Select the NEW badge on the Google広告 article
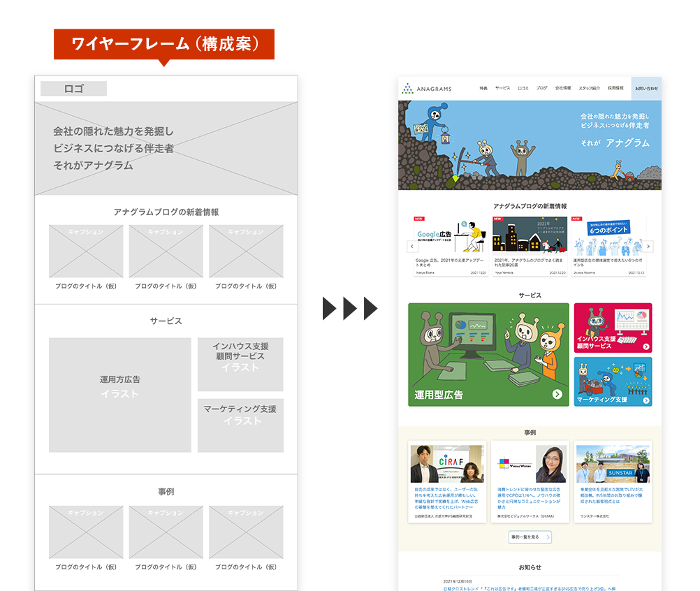 click(x=418, y=217)
